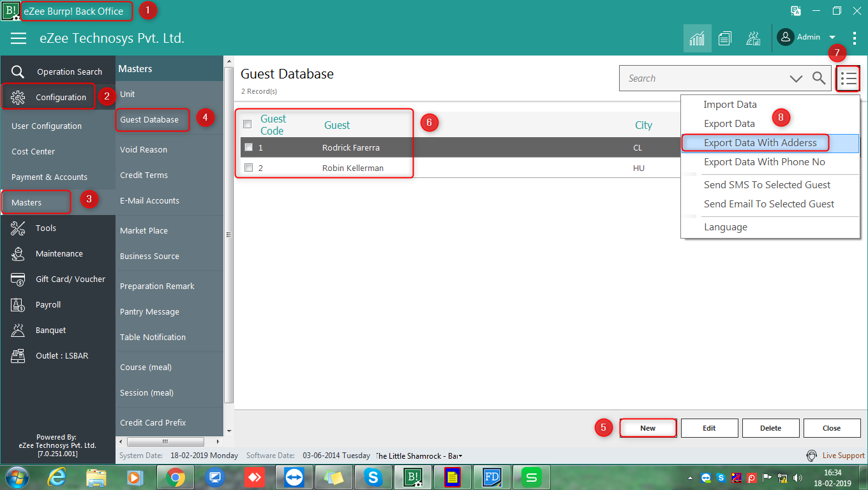
Task: Check the box for Robin Kellerman
Action: click(249, 168)
